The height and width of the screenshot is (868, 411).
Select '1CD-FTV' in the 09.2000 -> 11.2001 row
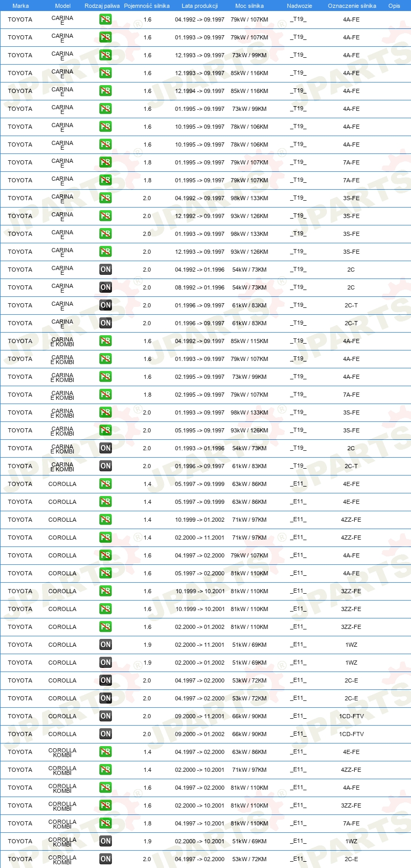[x=351, y=716]
